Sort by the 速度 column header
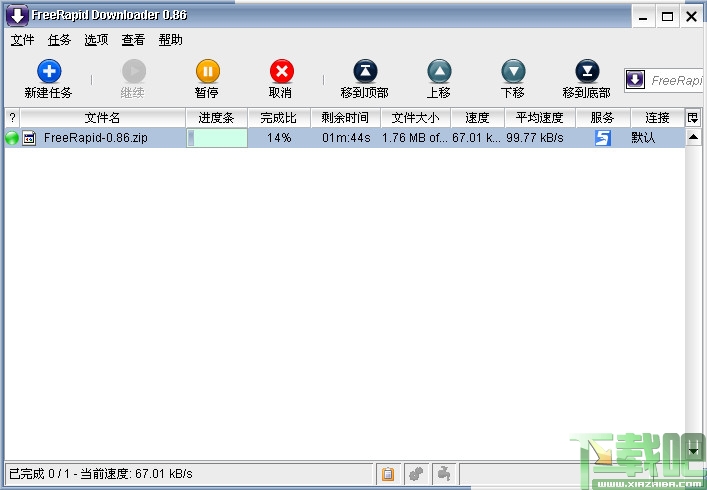The image size is (707, 490). click(477, 118)
